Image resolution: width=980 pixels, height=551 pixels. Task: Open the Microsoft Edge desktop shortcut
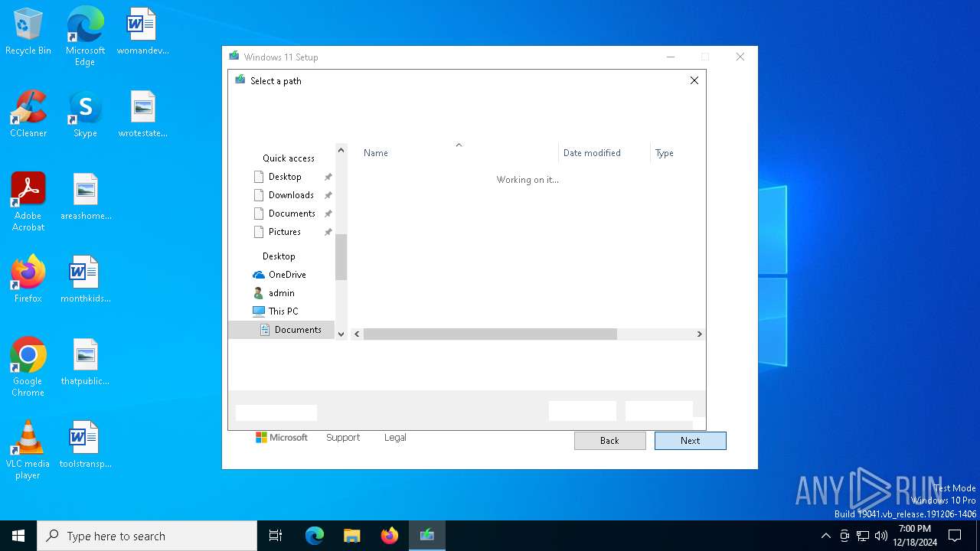(x=85, y=37)
